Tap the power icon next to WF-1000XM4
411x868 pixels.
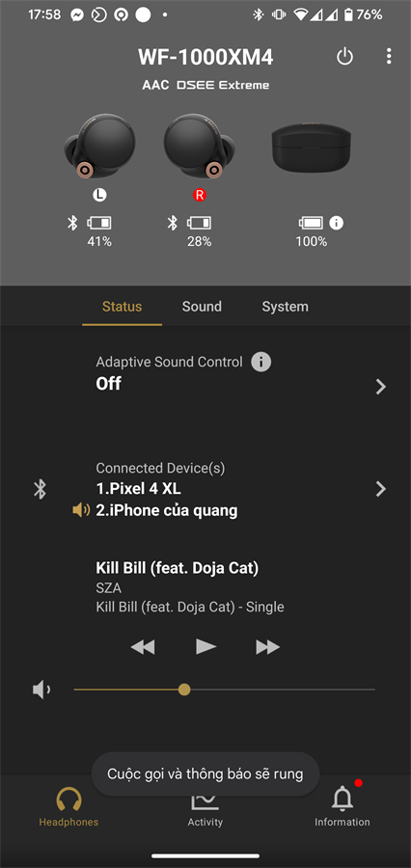click(x=344, y=57)
